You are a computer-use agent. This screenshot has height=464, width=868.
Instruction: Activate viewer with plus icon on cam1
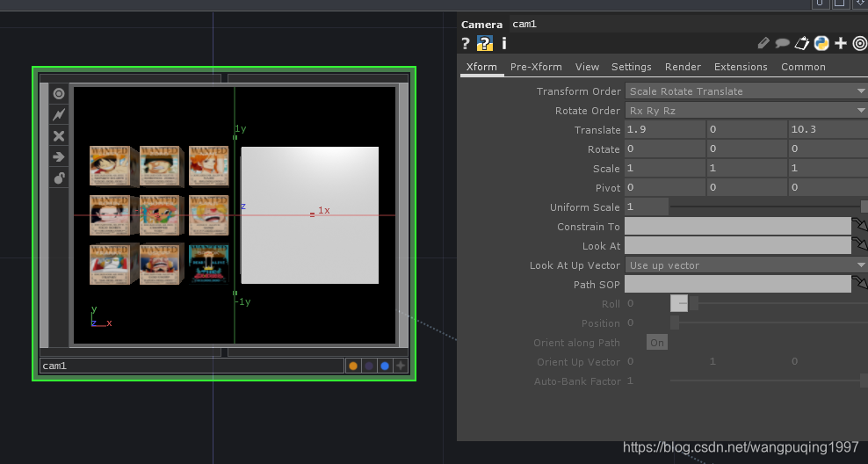click(401, 366)
